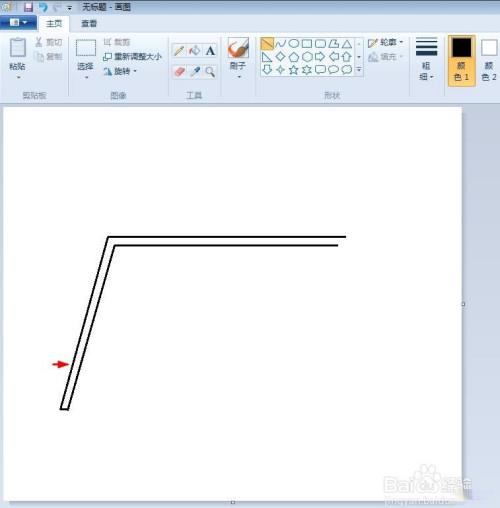Image resolution: width=500 pixels, height=508 pixels.
Task: Select the Eraser tool
Action: (179, 71)
